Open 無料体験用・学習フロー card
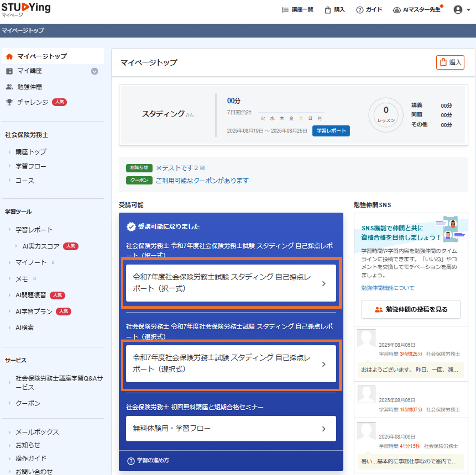The image size is (476, 475). point(231,429)
